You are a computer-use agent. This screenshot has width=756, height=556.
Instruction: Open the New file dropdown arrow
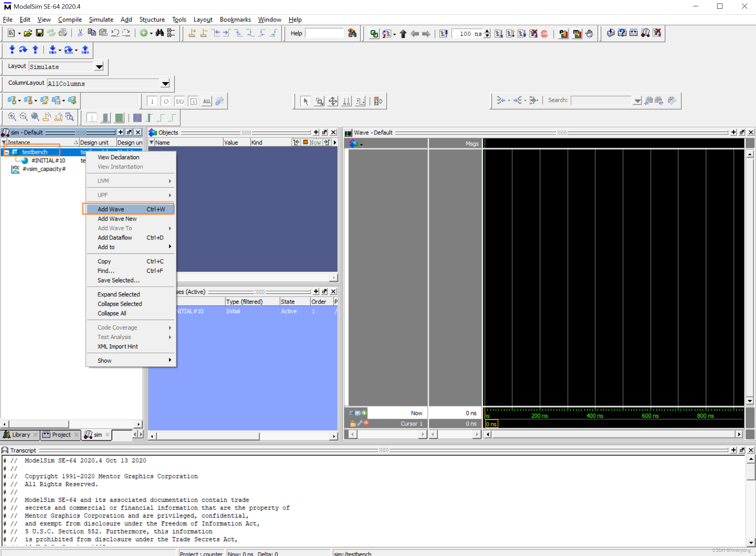19,34
